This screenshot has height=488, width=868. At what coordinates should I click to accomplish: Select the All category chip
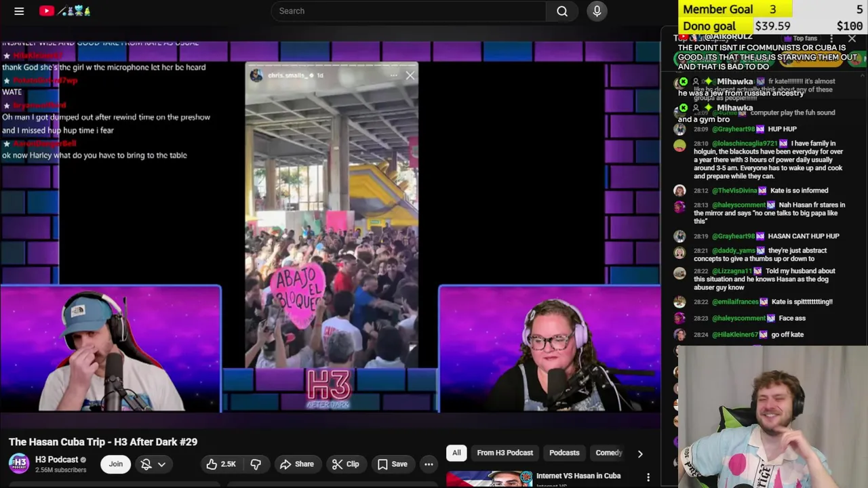[x=456, y=453]
